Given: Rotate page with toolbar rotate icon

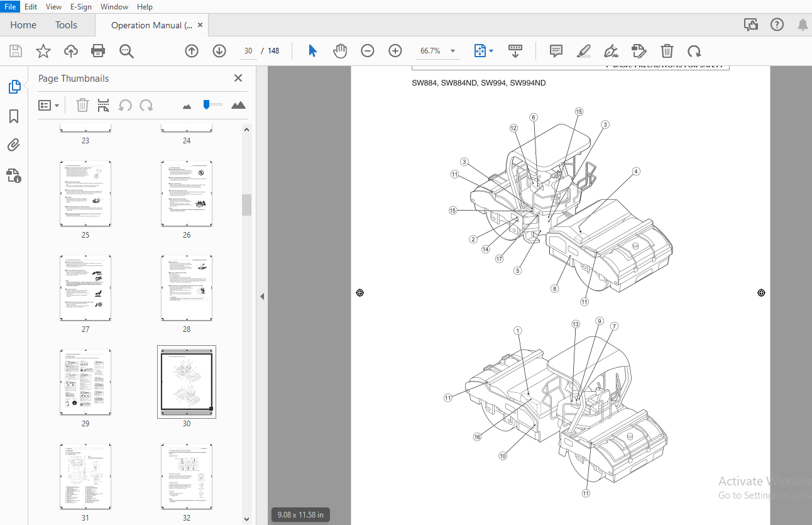Looking at the screenshot, I should (x=694, y=51).
